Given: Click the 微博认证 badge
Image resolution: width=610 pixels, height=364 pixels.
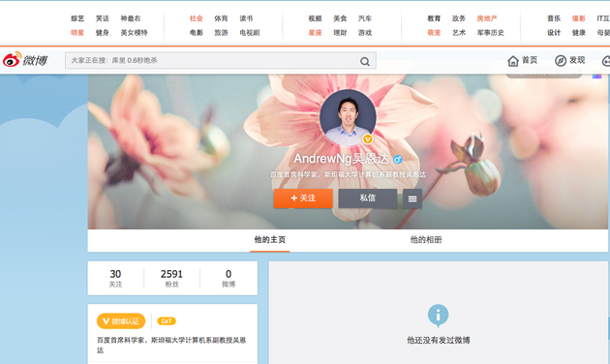Looking at the screenshot, I should 121,321.
